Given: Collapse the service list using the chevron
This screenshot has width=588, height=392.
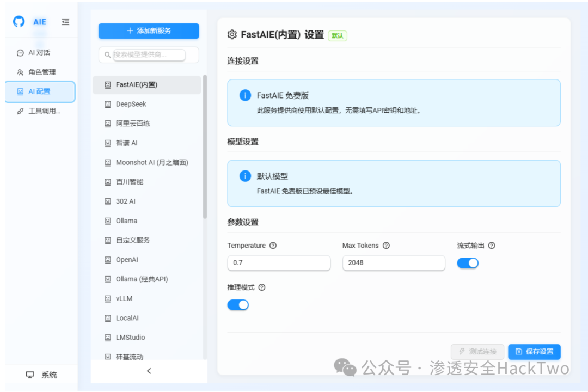Looking at the screenshot, I should pos(149,371).
